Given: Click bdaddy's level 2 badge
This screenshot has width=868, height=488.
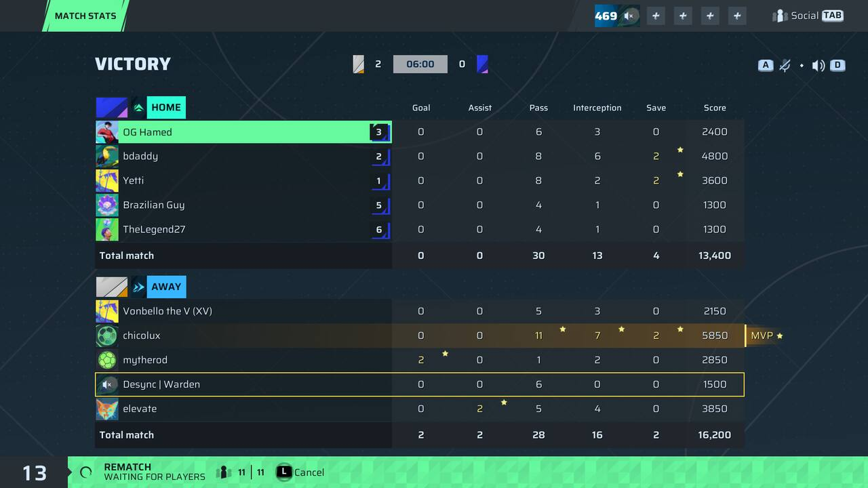Looking at the screenshot, I should tap(379, 157).
